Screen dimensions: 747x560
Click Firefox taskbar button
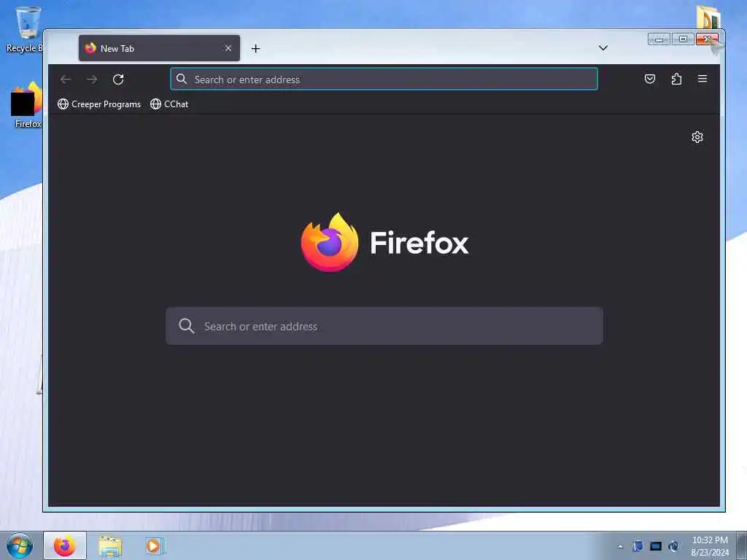pos(65,545)
